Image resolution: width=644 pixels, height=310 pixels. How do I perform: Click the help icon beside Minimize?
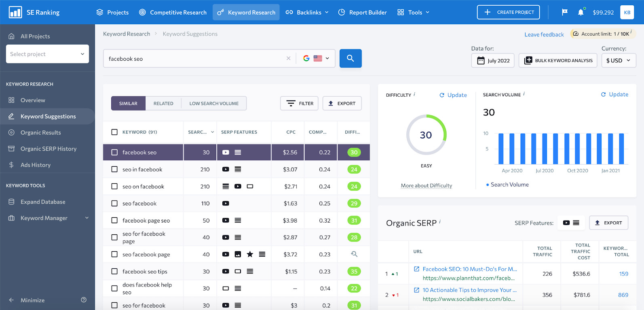coord(84,300)
